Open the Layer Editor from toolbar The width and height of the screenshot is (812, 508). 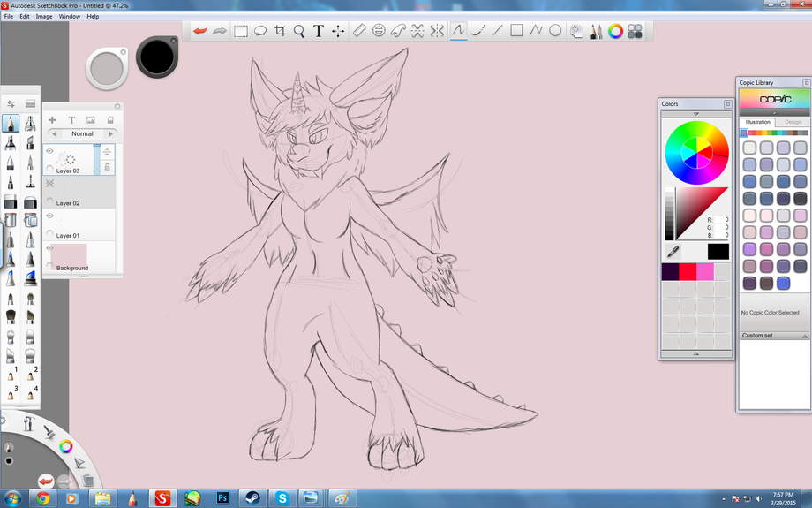pyautogui.click(x=576, y=32)
